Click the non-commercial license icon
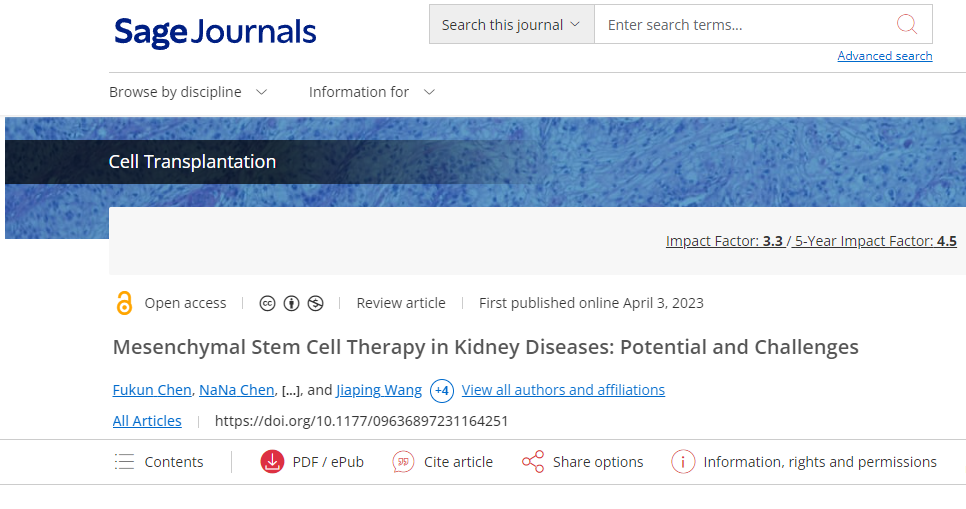 pos(316,303)
